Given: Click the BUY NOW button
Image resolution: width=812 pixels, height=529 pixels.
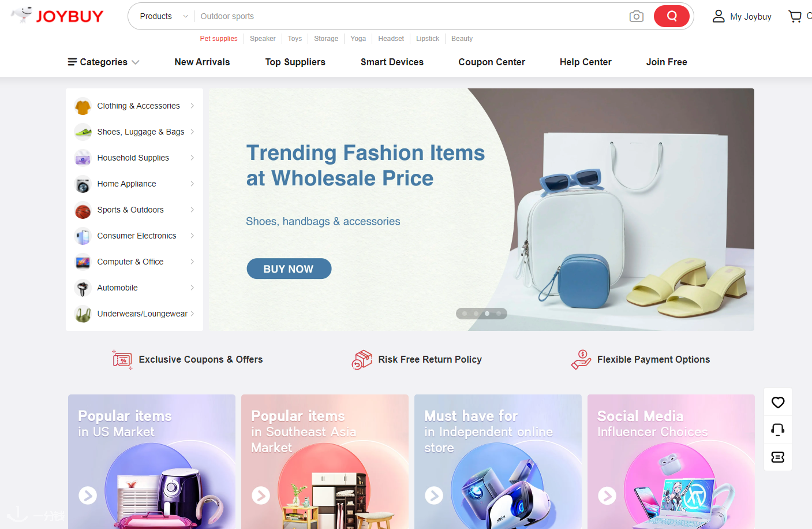Looking at the screenshot, I should click(289, 269).
